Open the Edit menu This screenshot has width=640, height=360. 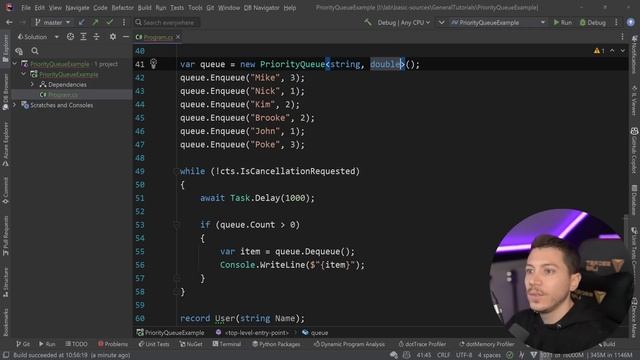click(x=40, y=8)
